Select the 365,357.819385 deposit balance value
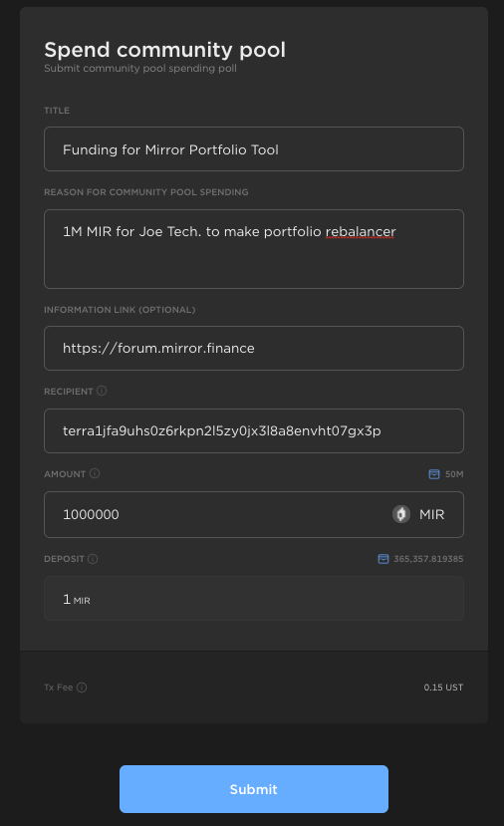The image size is (504, 826). coord(428,559)
